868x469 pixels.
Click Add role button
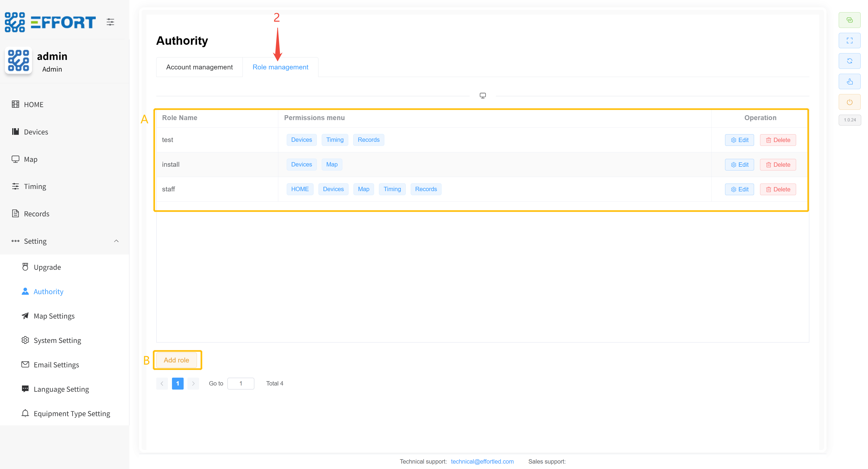pyautogui.click(x=176, y=360)
